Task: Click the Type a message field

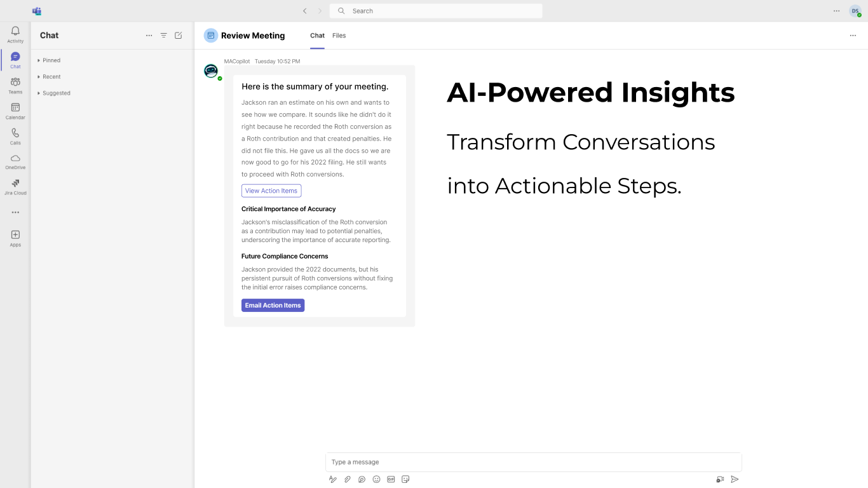Action: pyautogui.click(x=532, y=462)
